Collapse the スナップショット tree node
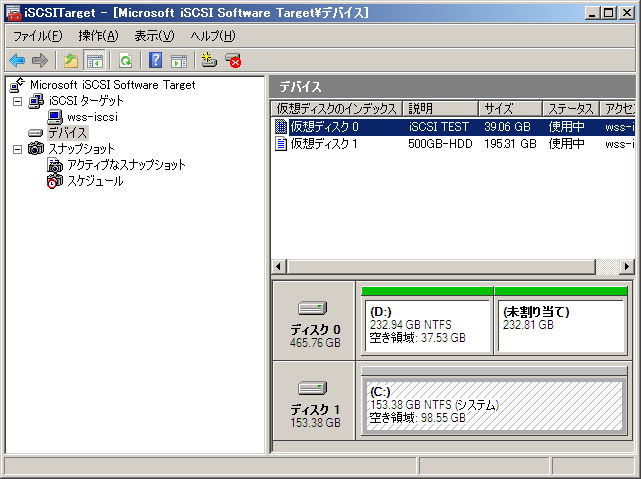Viewport: 641px width, 479px height. [17, 149]
